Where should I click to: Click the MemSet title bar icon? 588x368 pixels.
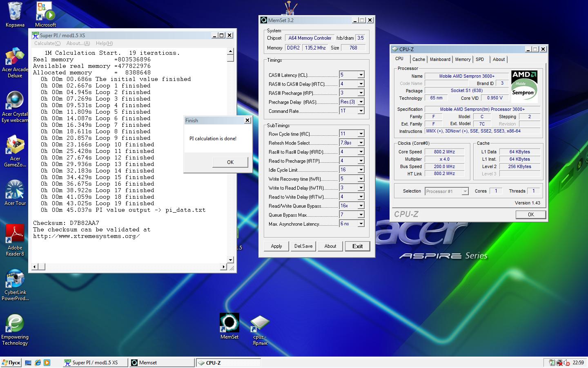point(264,20)
